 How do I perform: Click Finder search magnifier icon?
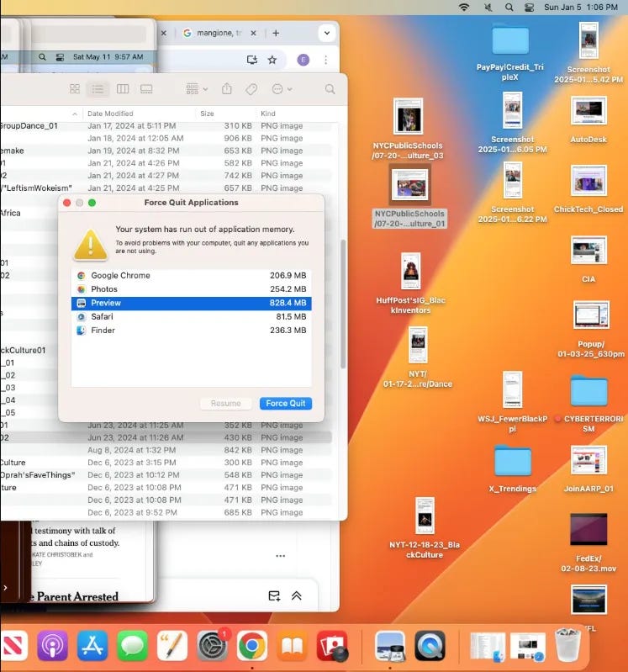pyautogui.click(x=330, y=89)
